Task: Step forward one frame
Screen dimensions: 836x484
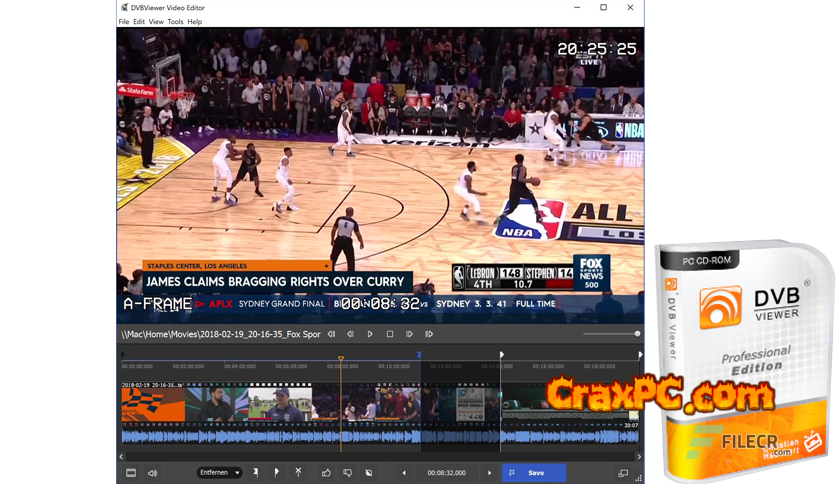Action: pyautogui.click(x=409, y=334)
